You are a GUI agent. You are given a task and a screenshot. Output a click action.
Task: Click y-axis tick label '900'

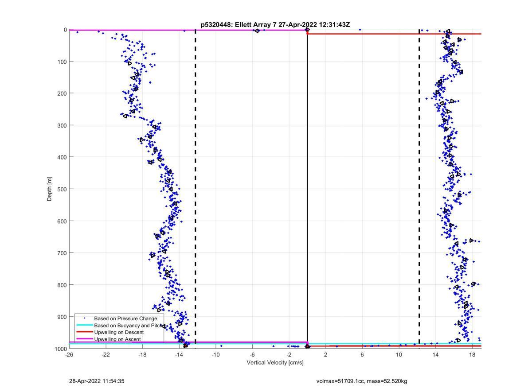[62, 317]
